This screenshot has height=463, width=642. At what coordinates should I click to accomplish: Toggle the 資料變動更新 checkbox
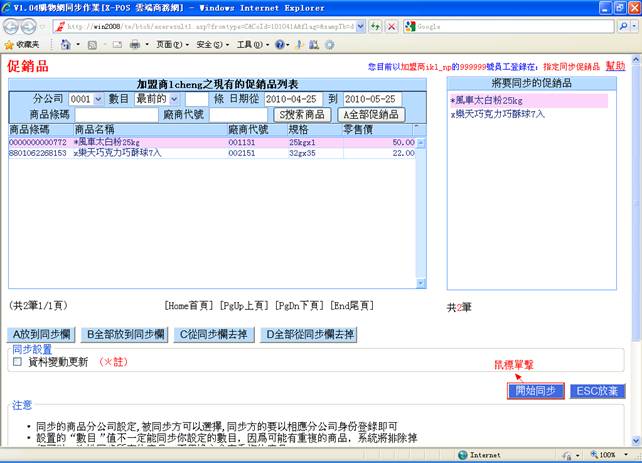point(17,362)
